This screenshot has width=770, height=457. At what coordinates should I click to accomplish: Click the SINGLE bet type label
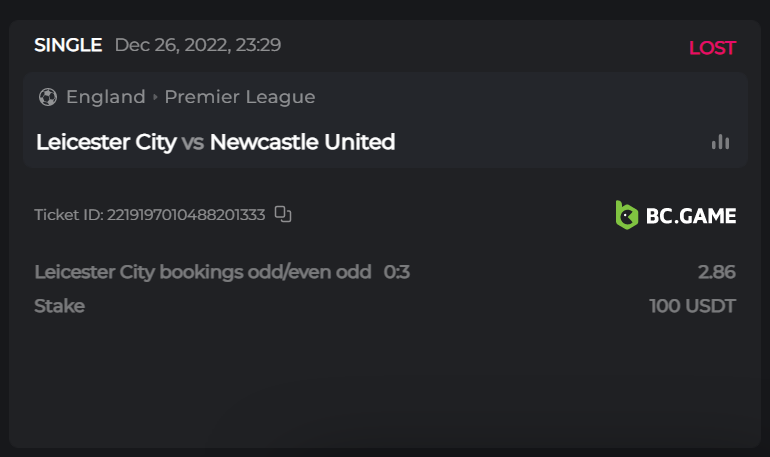(x=68, y=45)
